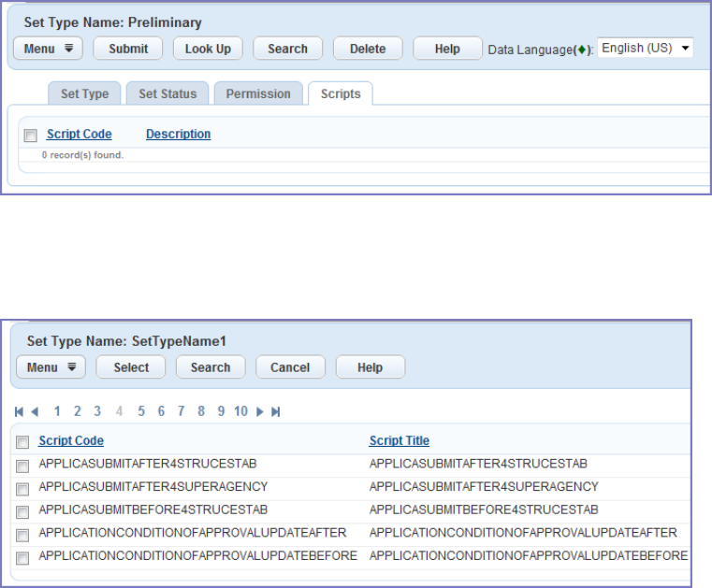
Task: Open Menu dropdown in SetTypeName1 panel
Action: [x=51, y=367]
